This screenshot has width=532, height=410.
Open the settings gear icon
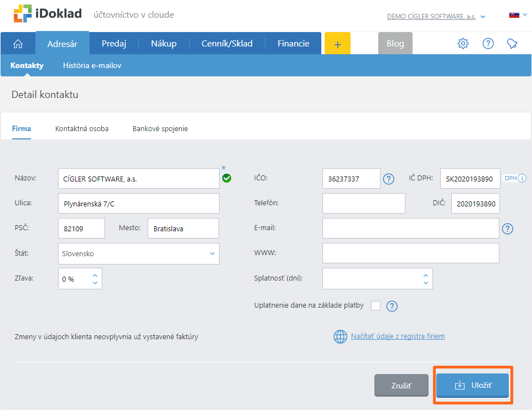(463, 44)
